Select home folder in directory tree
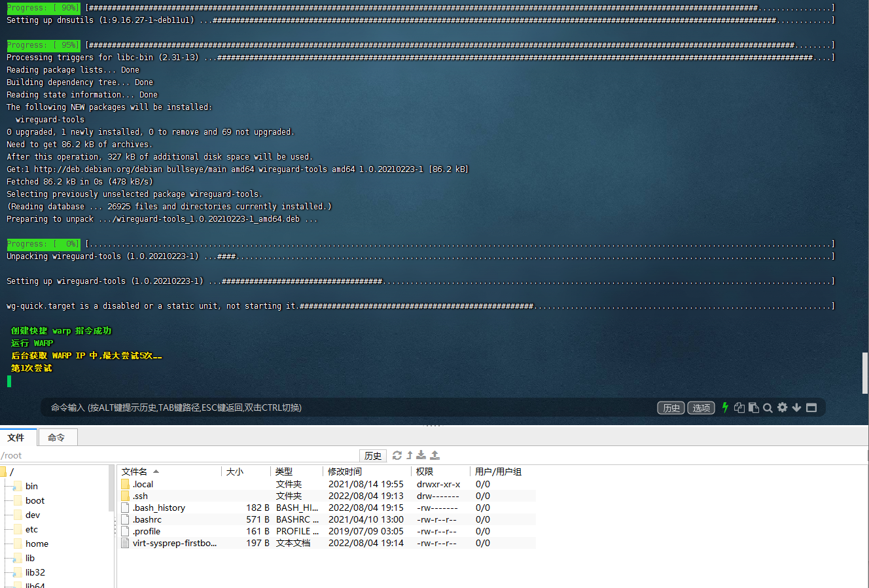The height and width of the screenshot is (588, 869). click(x=37, y=544)
